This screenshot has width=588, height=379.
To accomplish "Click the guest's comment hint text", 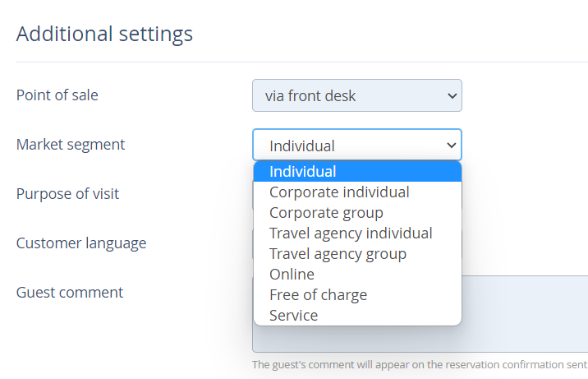I will (420, 365).
